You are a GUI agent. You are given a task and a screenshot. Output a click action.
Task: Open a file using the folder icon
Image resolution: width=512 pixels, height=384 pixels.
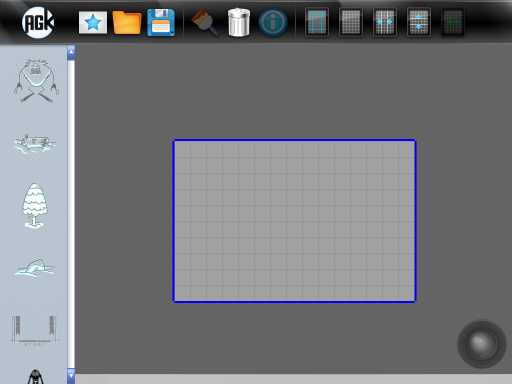127,22
